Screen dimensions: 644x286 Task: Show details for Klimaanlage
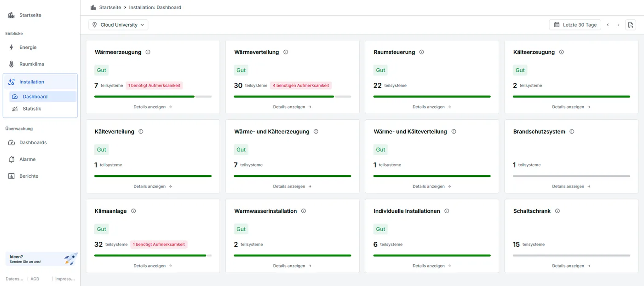(x=153, y=266)
